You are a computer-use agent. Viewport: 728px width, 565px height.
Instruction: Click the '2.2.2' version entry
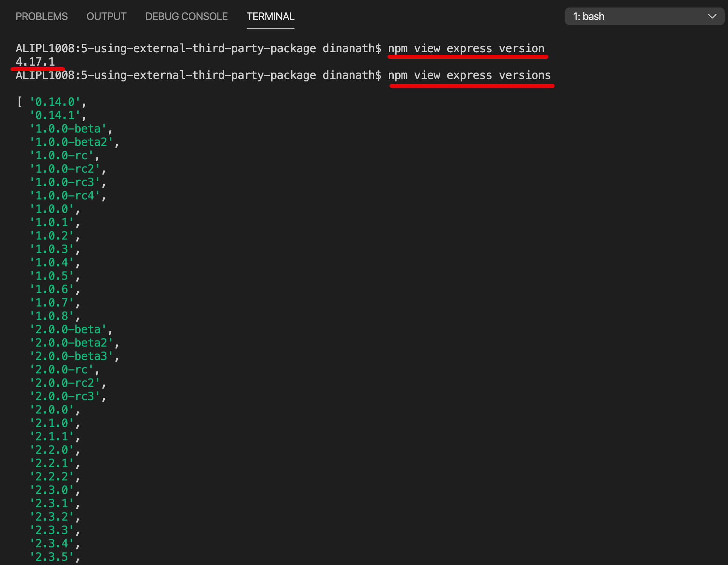click(52, 476)
